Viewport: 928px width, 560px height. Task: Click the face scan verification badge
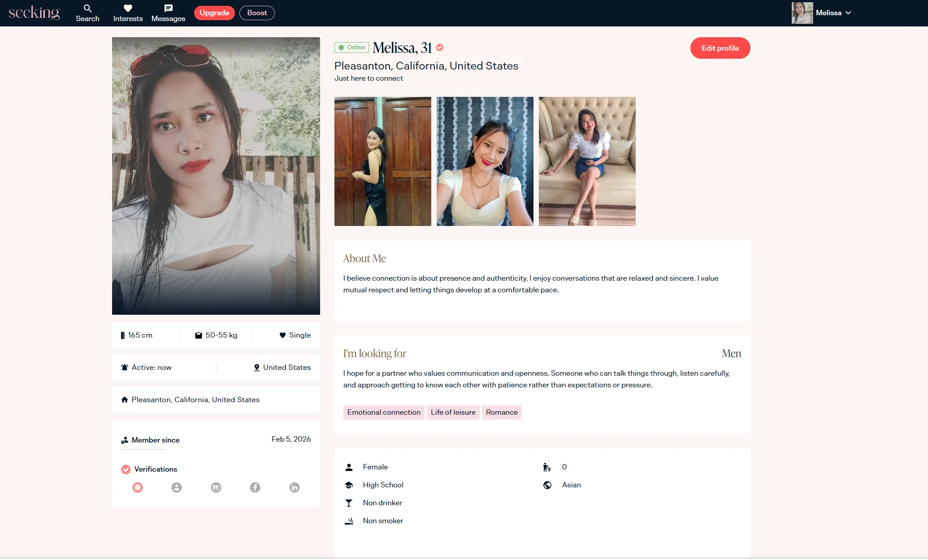(x=138, y=487)
